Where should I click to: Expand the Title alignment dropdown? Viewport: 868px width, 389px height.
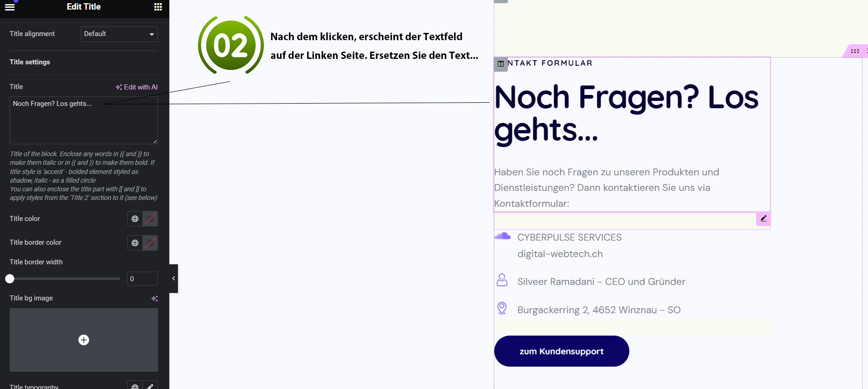point(119,34)
